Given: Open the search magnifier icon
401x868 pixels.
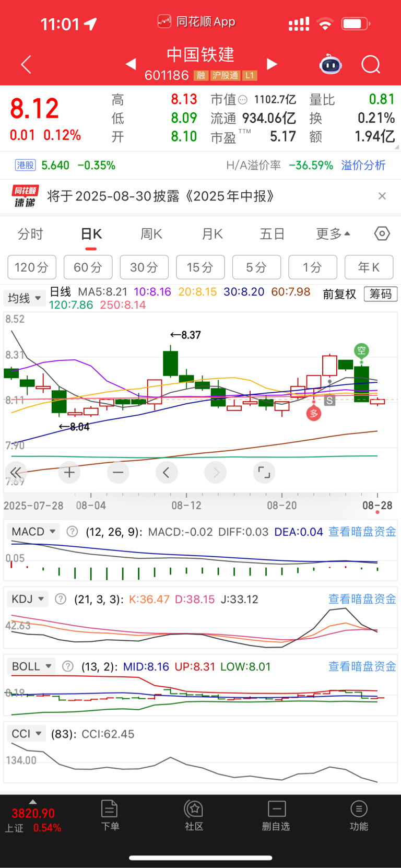Looking at the screenshot, I should pos(371,64).
